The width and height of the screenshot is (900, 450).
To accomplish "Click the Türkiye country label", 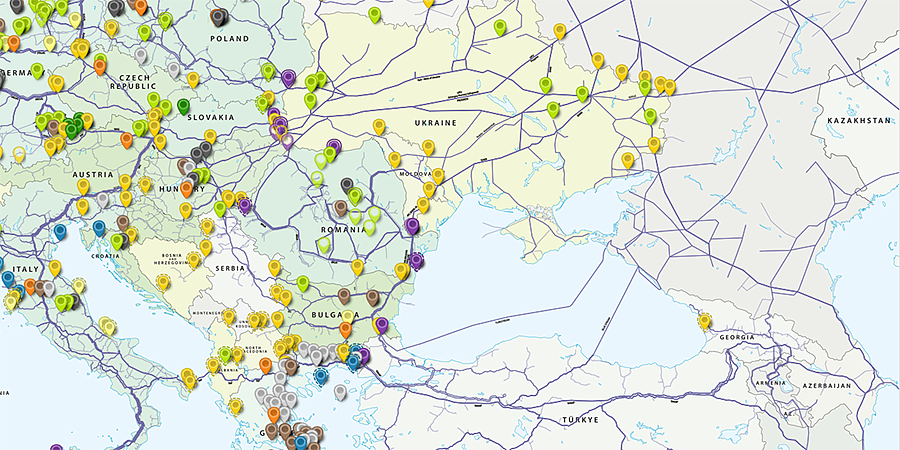I will coord(580,420).
